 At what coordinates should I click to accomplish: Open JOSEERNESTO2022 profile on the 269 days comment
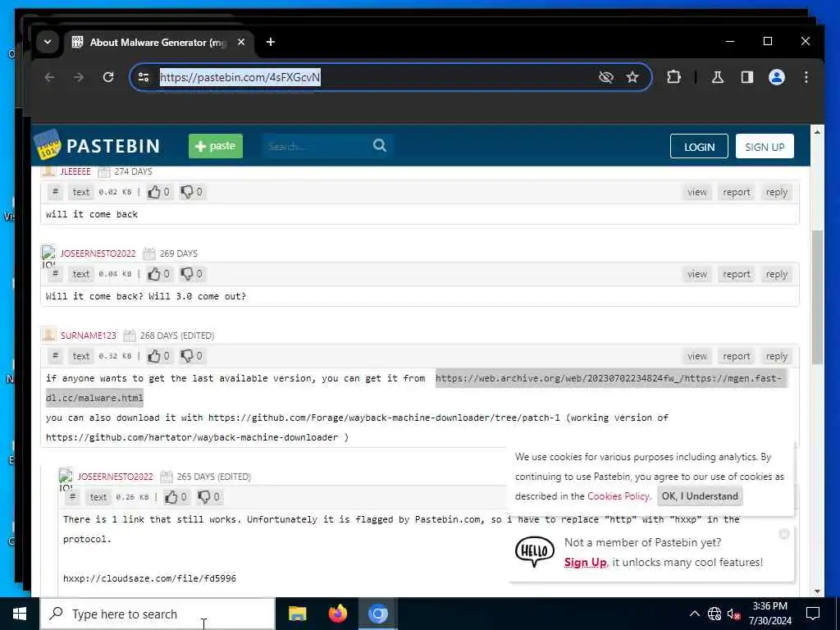click(x=98, y=253)
